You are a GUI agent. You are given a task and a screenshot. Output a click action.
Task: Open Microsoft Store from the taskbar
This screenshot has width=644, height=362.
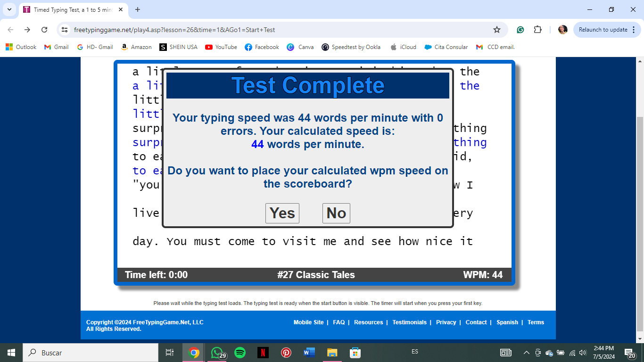pyautogui.click(x=355, y=353)
